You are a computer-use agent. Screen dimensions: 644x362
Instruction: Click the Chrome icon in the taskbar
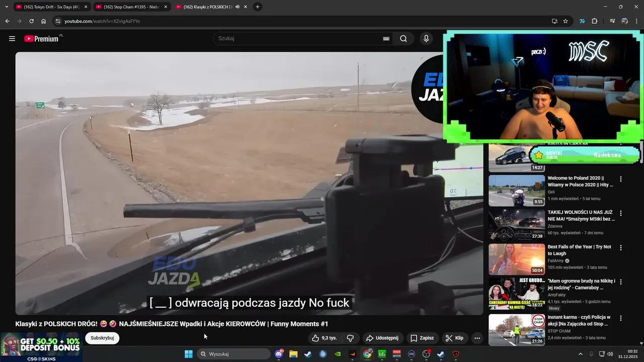tap(367, 354)
